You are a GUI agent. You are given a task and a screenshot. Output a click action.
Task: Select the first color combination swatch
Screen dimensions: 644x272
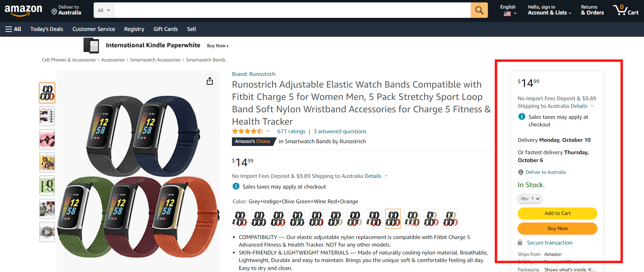click(x=239, y=218)
